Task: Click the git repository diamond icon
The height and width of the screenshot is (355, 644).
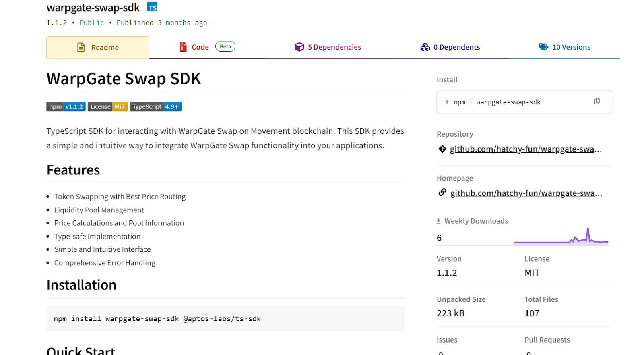Action: (442, 149)
